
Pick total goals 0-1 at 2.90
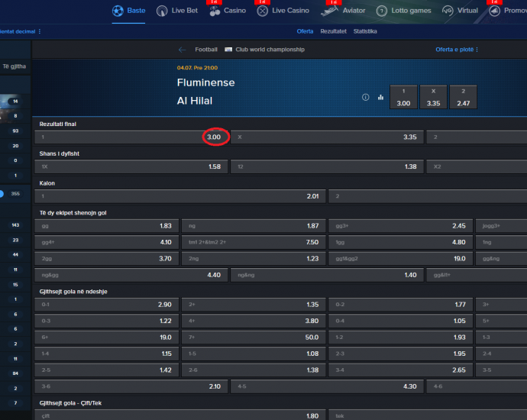click(106, 305)
